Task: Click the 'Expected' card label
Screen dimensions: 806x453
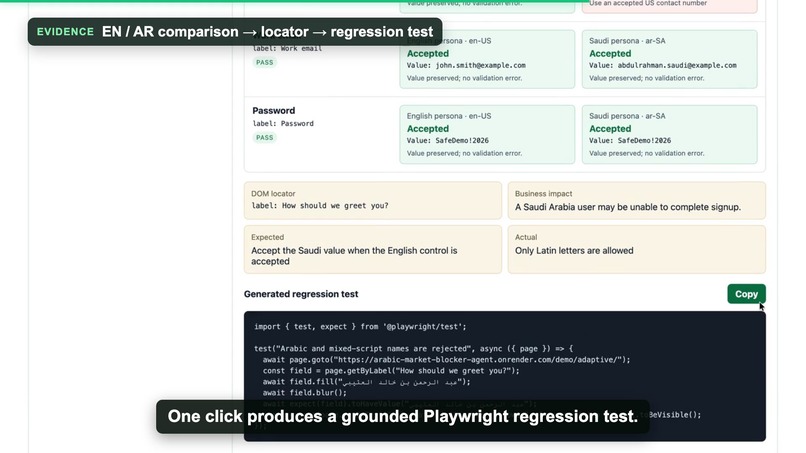Action: tap(267, 237)
